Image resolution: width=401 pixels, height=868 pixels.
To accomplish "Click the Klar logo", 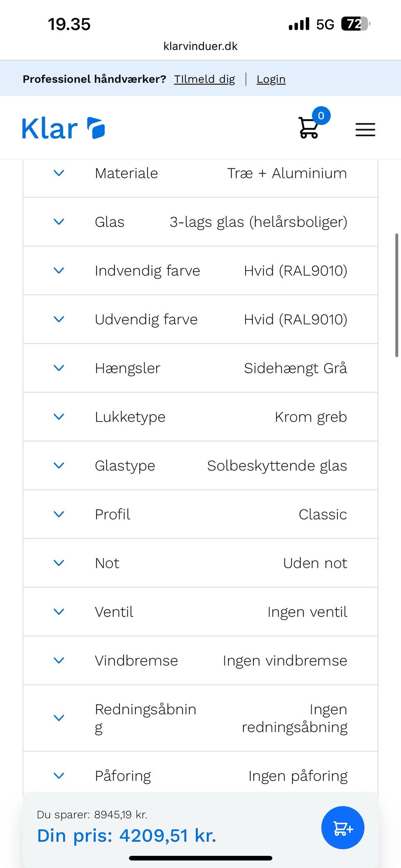I will 63,128.
